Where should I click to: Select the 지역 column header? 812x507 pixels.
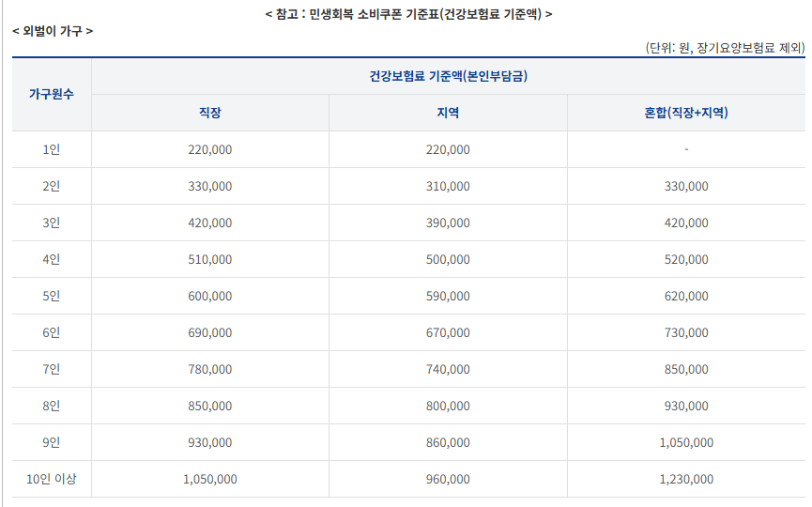coord(448,113)
